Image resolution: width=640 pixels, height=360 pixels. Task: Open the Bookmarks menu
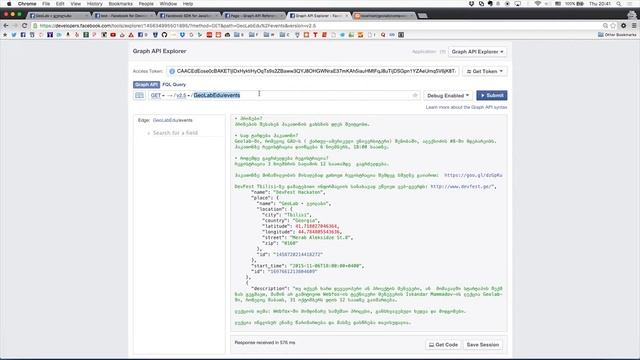pos(120,4)
